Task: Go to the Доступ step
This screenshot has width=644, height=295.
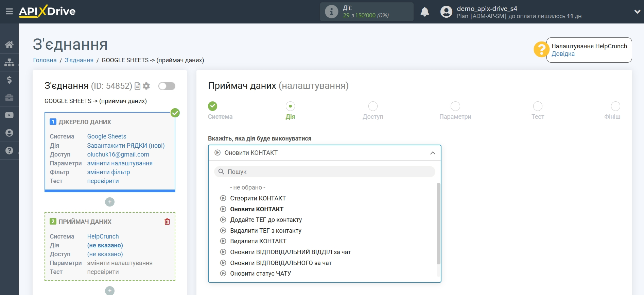Action: point(373,106)
